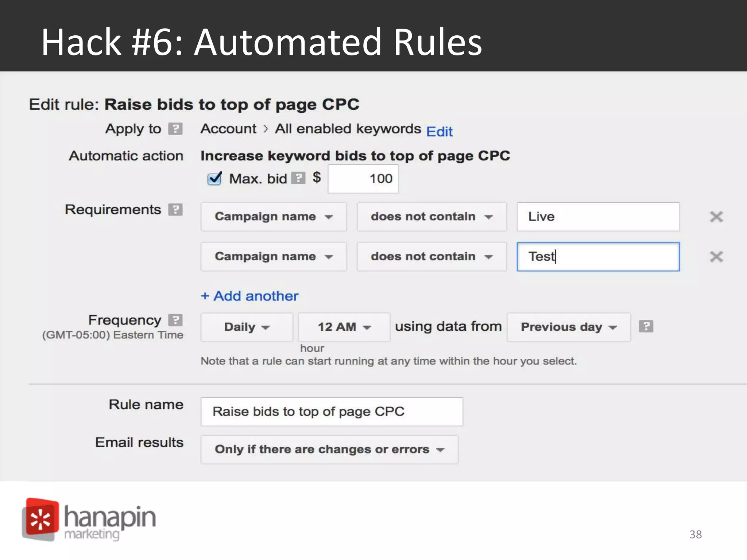The image size is (747, 560).
Task: Click the 'Live' requirement text field
Action: point(598,217)
